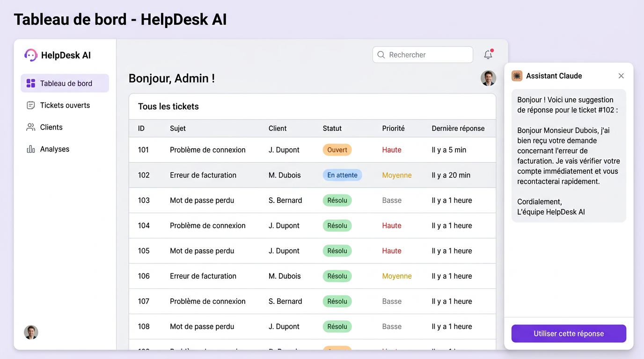The height and width of the screenshot is (359, 644).
Task: Open the Clients section
Action: click(65, 127)
